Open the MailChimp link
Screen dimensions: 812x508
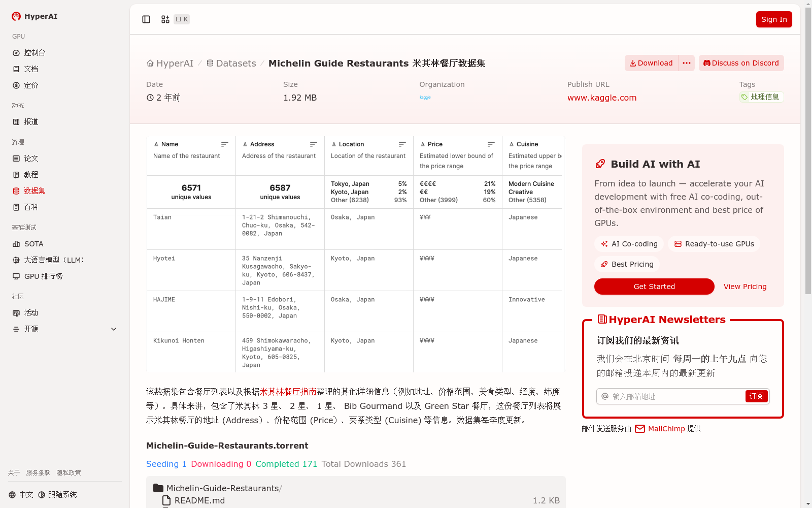tap(660, 429)
